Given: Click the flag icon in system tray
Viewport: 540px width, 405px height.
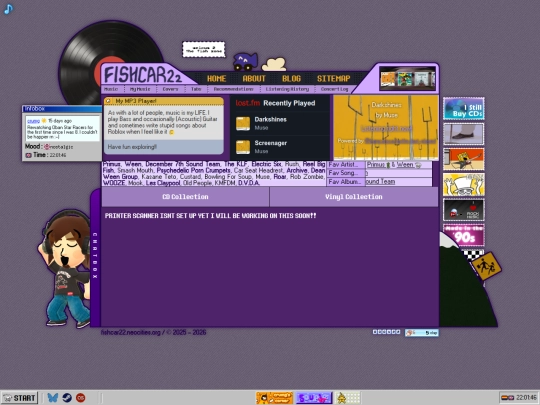Looking at the screenshot, I should click(x=508, y=398).
